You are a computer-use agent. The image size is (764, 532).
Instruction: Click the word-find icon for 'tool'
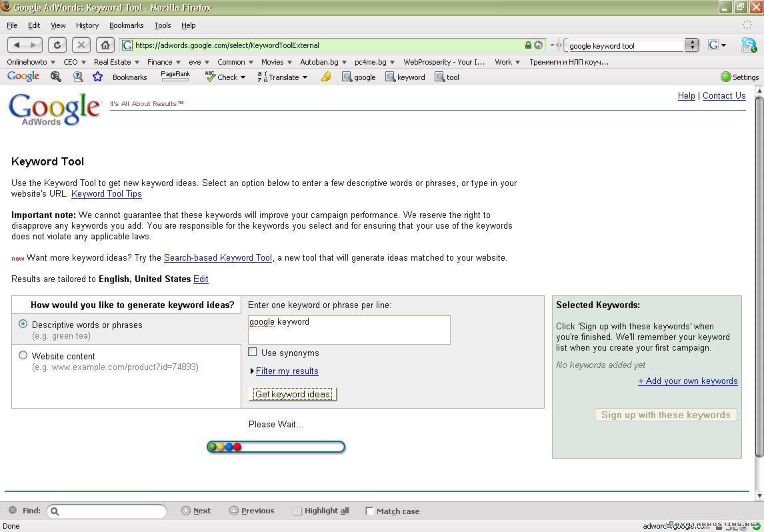pos(446,77)
